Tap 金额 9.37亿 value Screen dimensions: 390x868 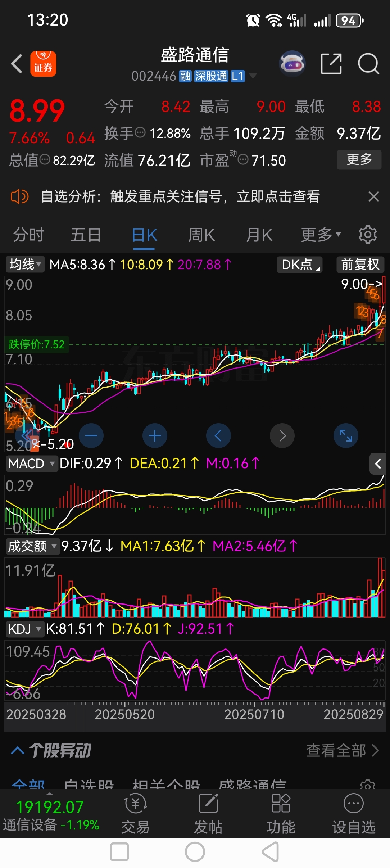point(359,134)
